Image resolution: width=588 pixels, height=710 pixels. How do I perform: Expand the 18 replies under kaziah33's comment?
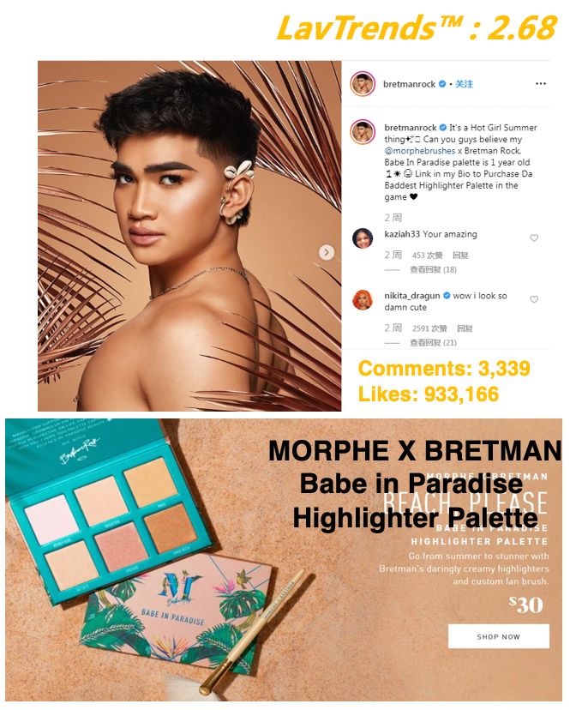(x=433, y=270)
